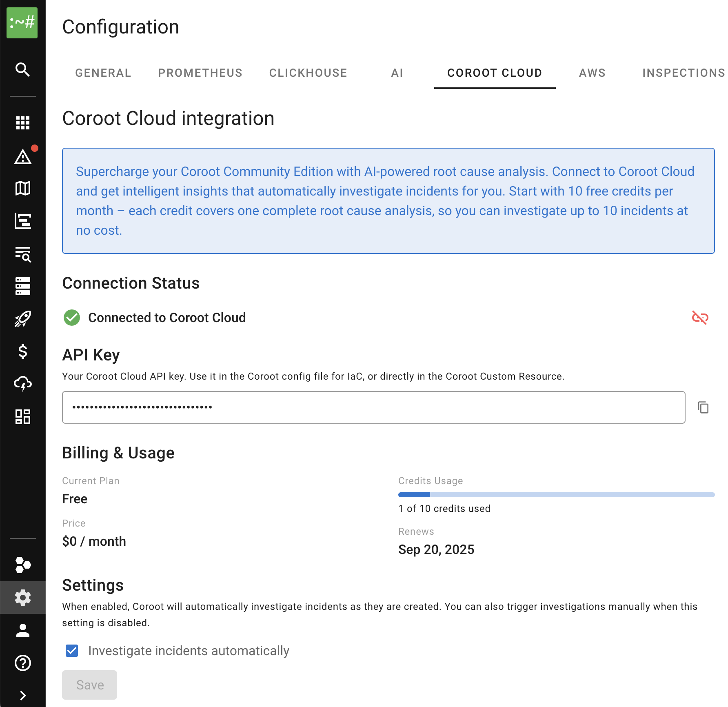Open the logs search icon
Image resolution: width=728 pixels, height=707 pixels.
point(23,254)
